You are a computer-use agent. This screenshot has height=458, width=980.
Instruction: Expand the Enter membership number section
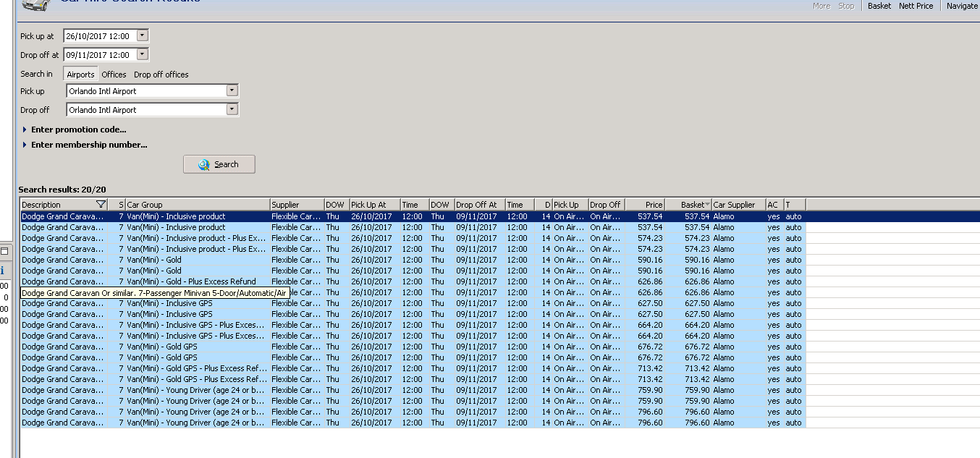(85, 145)
